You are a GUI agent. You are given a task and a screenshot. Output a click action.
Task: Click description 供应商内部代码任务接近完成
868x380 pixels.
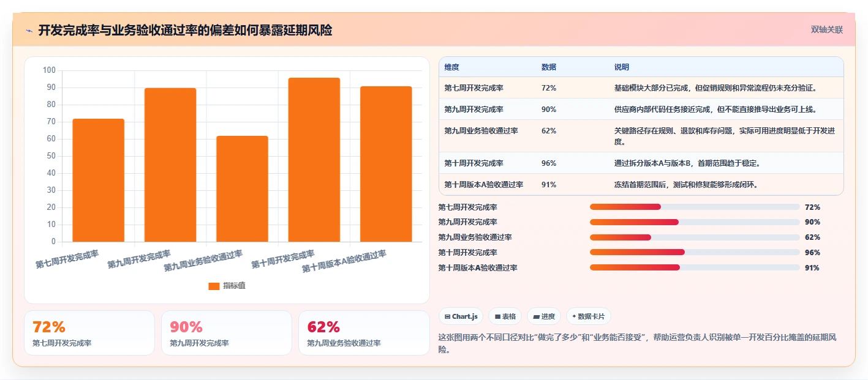click(x=715, y=110)
